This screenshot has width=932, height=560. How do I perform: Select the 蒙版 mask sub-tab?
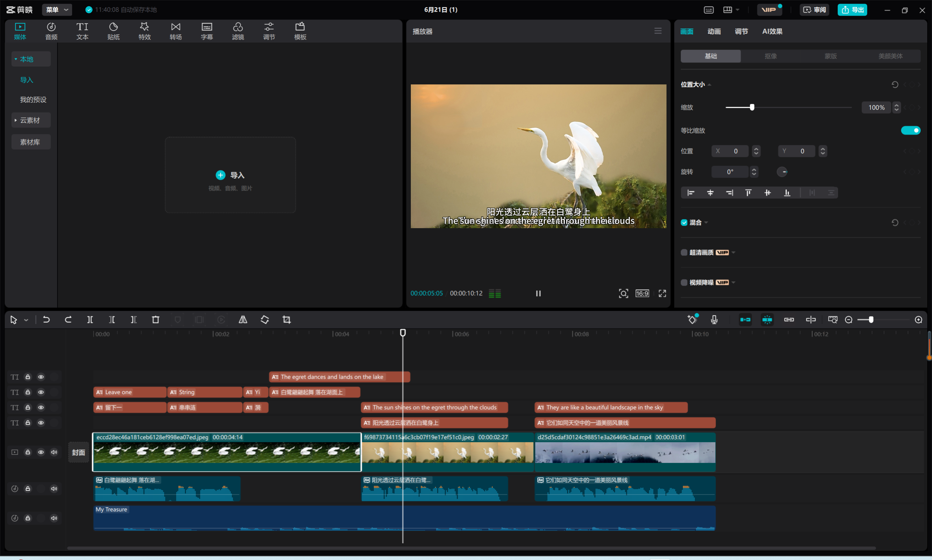tap(830, 56)
